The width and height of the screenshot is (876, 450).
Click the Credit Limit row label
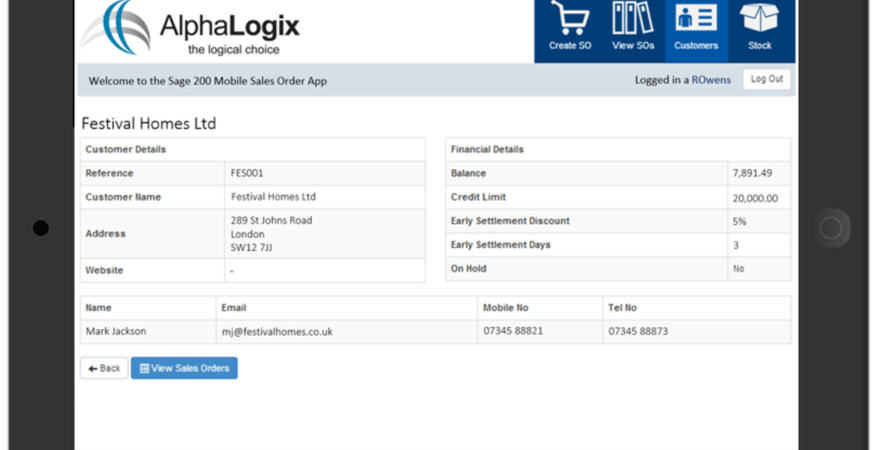click(x=478, y=197)
